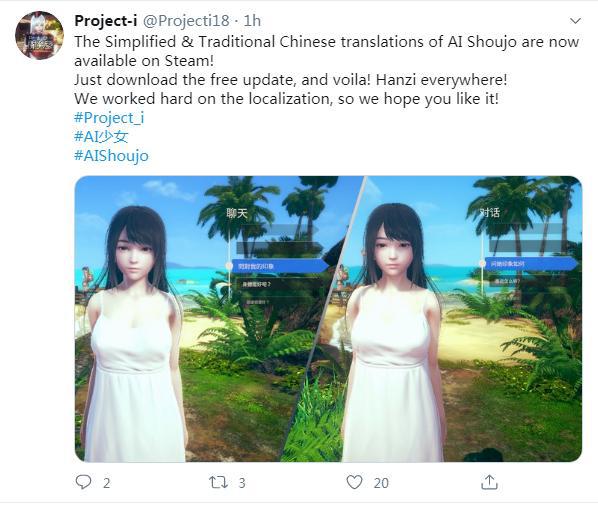The image size is (598, 505).
Task: Open the Project-i profile avatar
Action: [39, 35]
